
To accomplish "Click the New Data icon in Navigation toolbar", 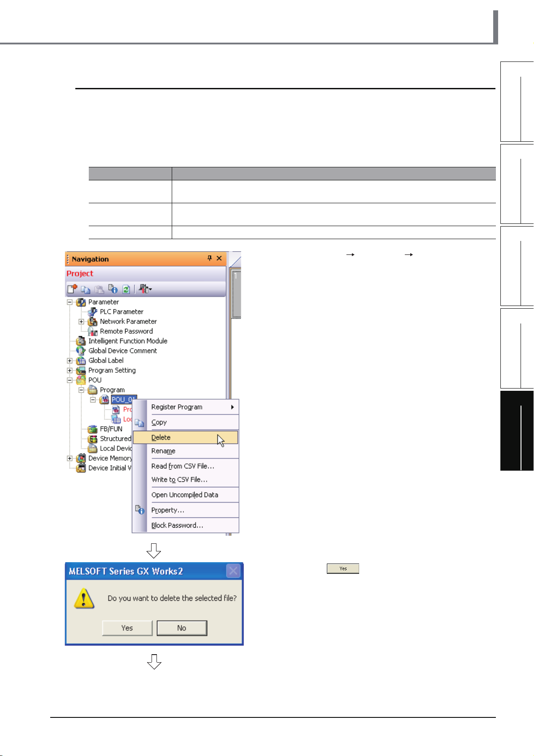I will point(72,289).
